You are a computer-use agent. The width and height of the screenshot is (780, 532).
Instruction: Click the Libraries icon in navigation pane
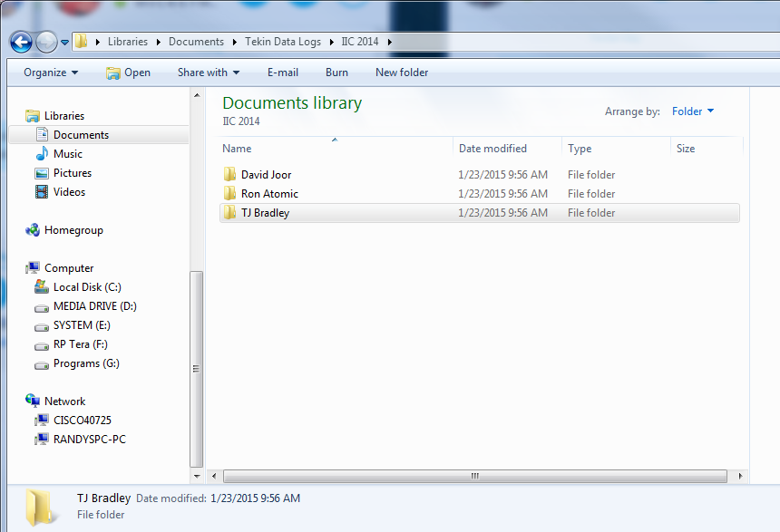[33, 116]
